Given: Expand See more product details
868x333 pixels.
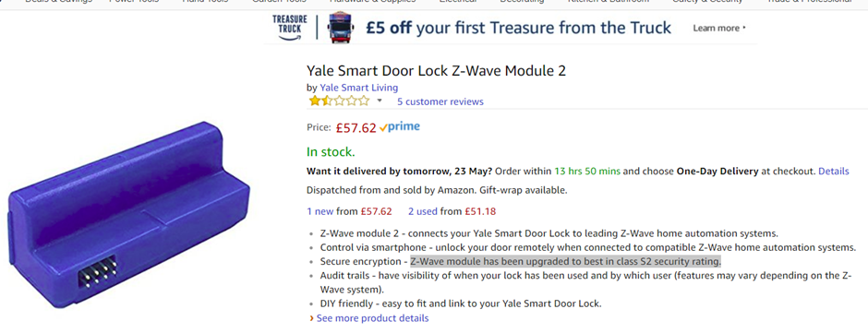Looking at the screenshot, I should click(372, 318).
